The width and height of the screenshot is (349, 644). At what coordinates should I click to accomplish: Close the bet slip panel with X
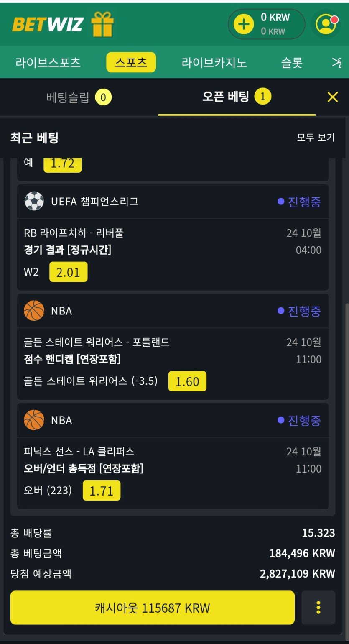(332, 97)
